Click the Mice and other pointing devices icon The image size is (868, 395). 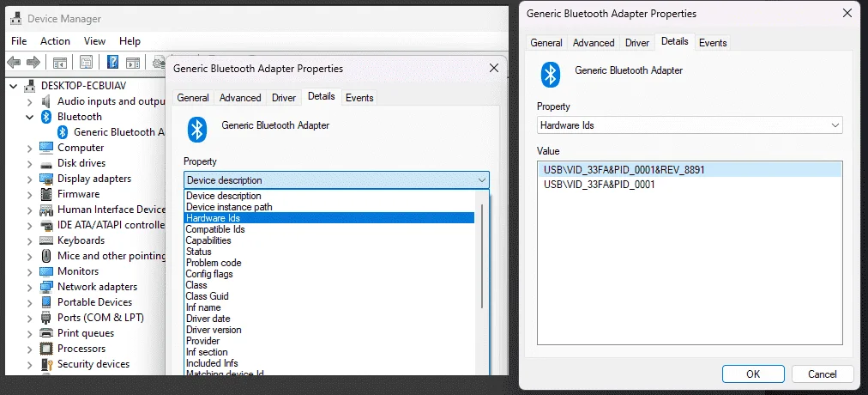[46, 256]
